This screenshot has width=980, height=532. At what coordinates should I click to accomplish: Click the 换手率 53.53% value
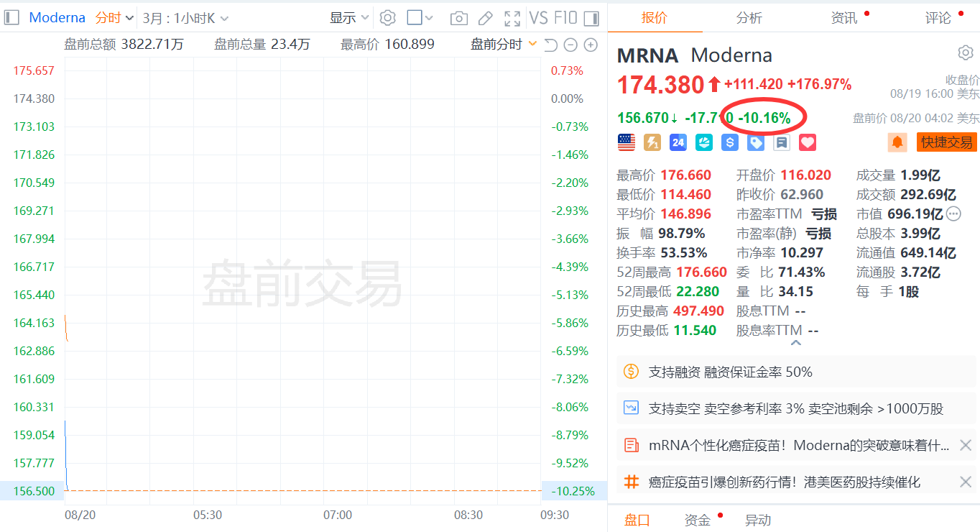[x=683, y=253]
